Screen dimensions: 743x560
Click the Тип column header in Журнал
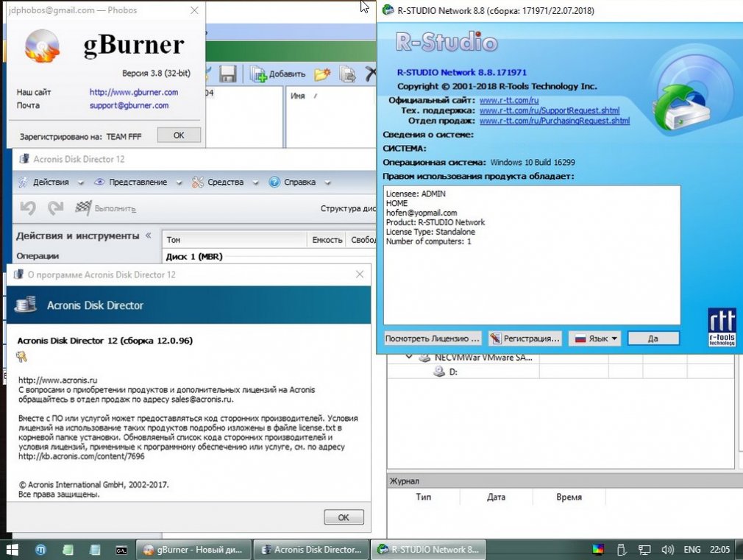[x=424, y=497]
